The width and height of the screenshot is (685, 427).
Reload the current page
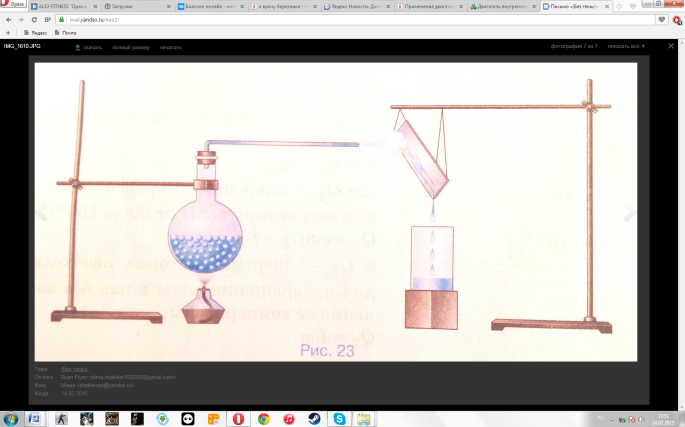[x=34, y=20]
